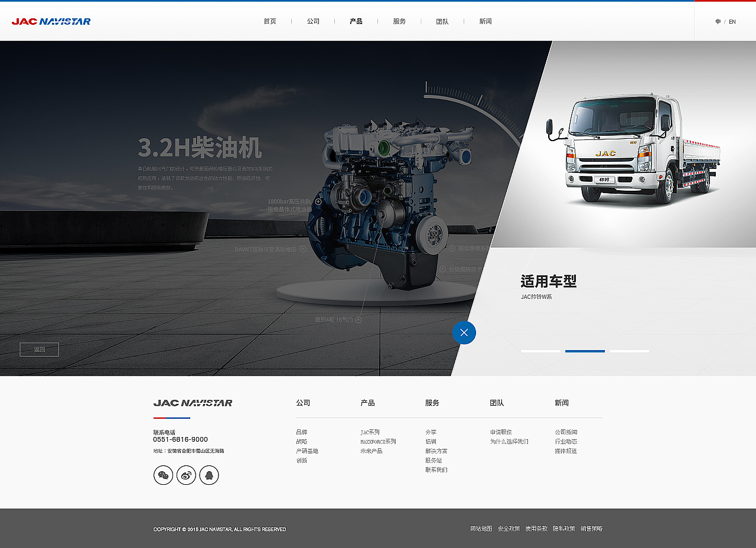This screenshot has width=756, height=548.
Task: Click the plus hotspot beside 超低摩擦系统
Action: coord(452,248)
